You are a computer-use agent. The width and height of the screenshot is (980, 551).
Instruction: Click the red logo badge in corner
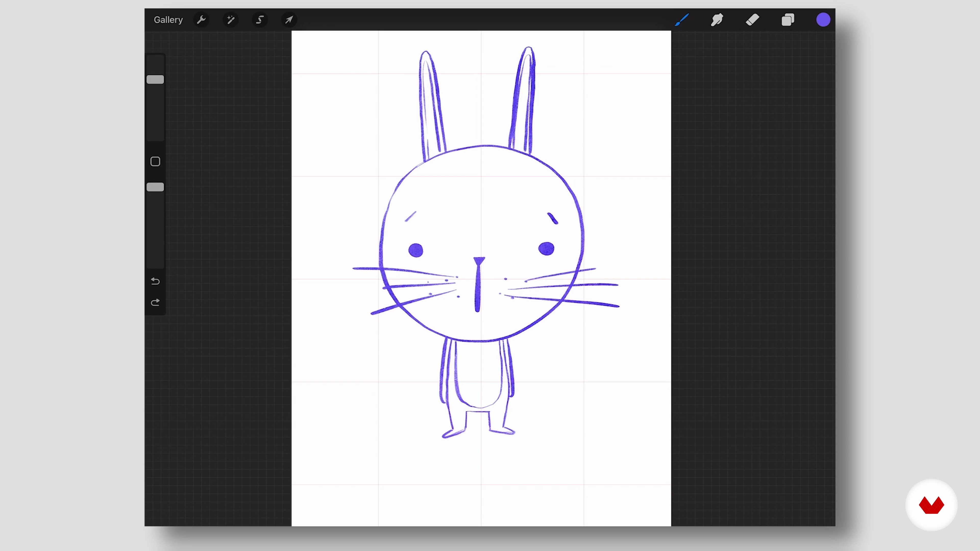(931, 505)
